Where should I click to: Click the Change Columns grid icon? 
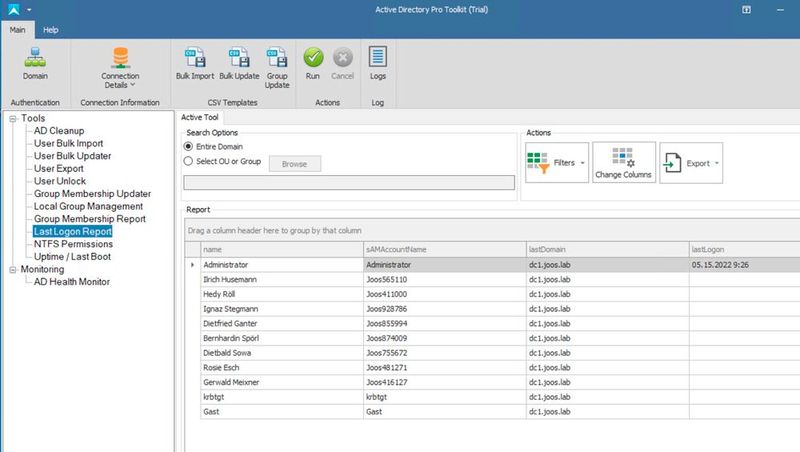point(623,157)
